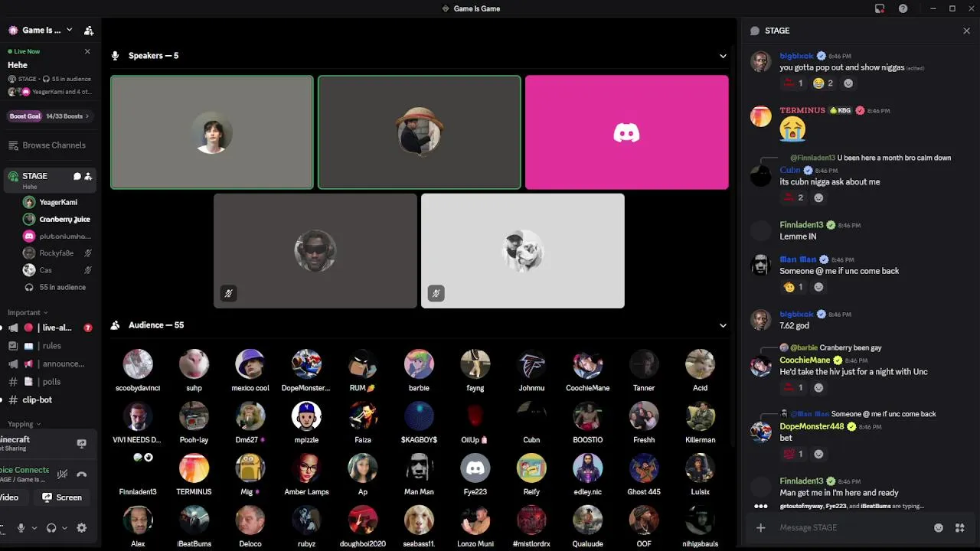
Task: Open barbie's avatar in the audience
Action: [419, 364]
